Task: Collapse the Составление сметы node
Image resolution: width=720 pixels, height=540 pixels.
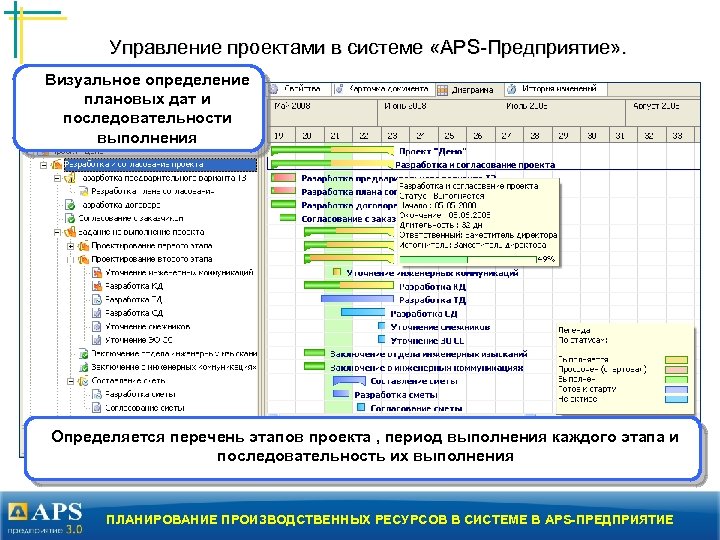Action: coord(71,381)
